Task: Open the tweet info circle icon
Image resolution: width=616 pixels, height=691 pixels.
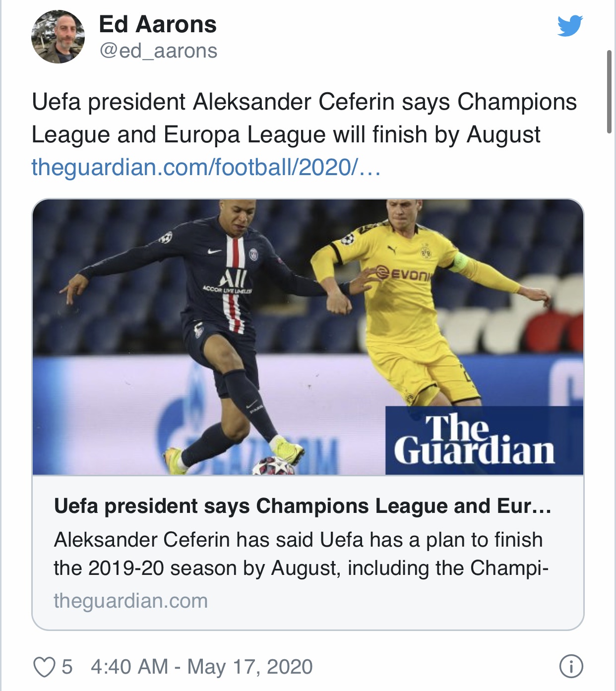Action: click(571, 666)
